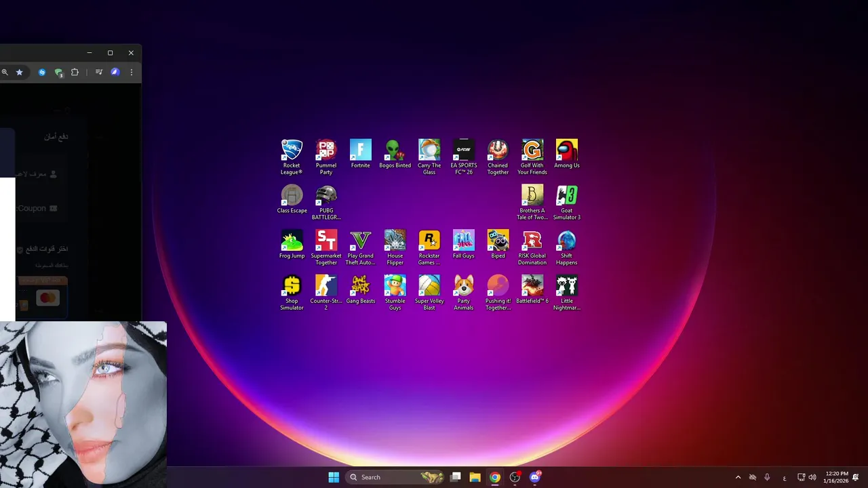
Task: Click the Shop Simulator desktop icon
Action: coord(292,293)
